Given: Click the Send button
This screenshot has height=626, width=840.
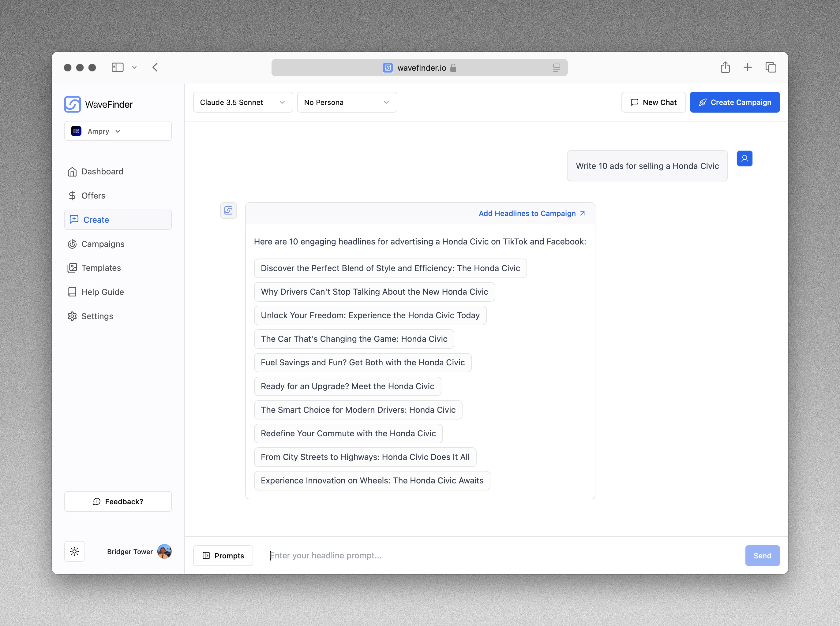Looking at the screenshot, I should pos(762,556).
